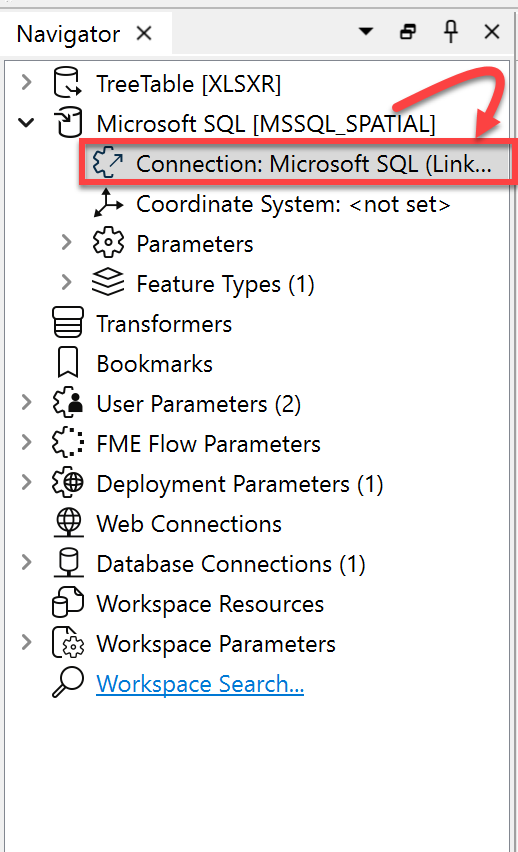Expand the FME Flow Parameters node
Image resolution: width=518 pixels, height=852 pixels.
tap(26, 443)
